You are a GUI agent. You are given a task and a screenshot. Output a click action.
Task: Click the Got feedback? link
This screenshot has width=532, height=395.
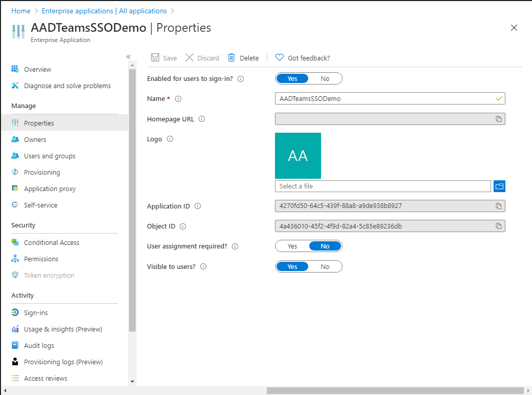pyautogui.click(x=309, y=58)
